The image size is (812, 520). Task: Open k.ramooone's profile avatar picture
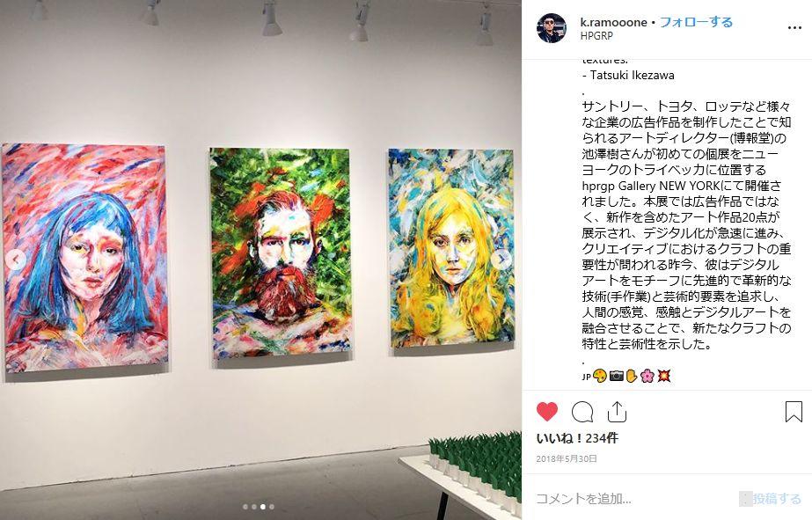point(551,28)
